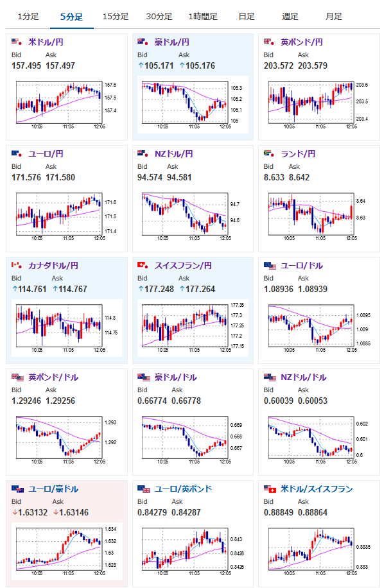
Task: Open the 米ドル/スイスフラン pair link
Action: (317, 489)
